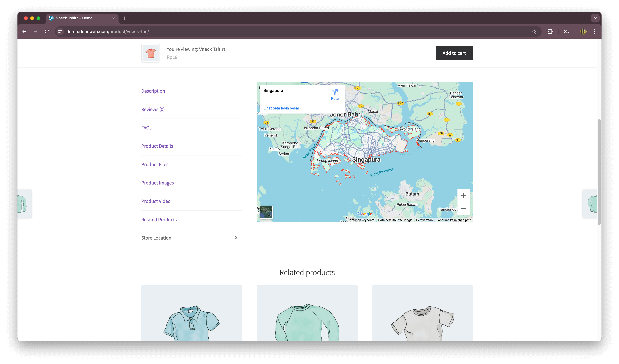Expand the tab search dropdown arrow

tap(595, 18)
